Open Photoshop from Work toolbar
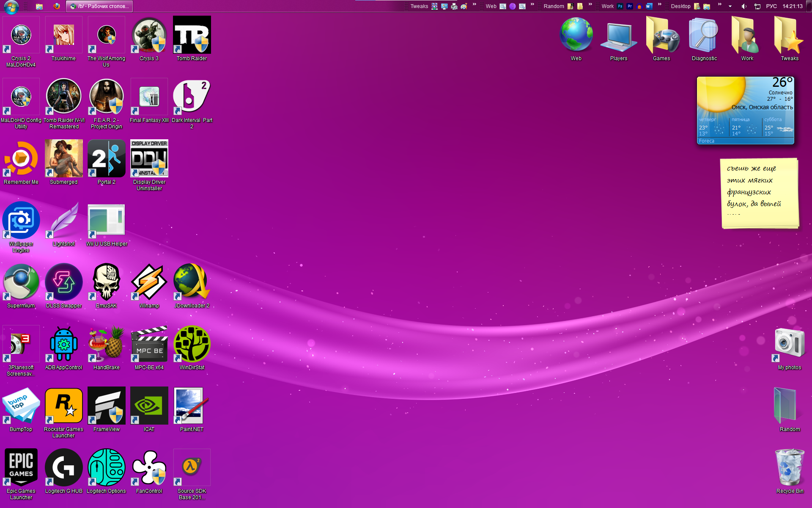The height and width of the screenshot is (508, 812). [x=620, y=6]
